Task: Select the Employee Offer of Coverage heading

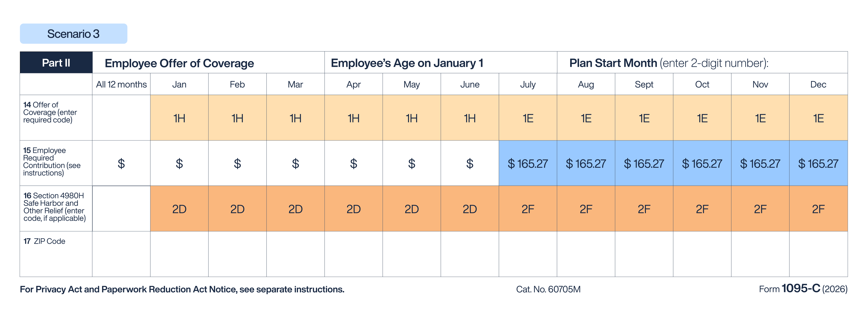Action: coord(179,63)
